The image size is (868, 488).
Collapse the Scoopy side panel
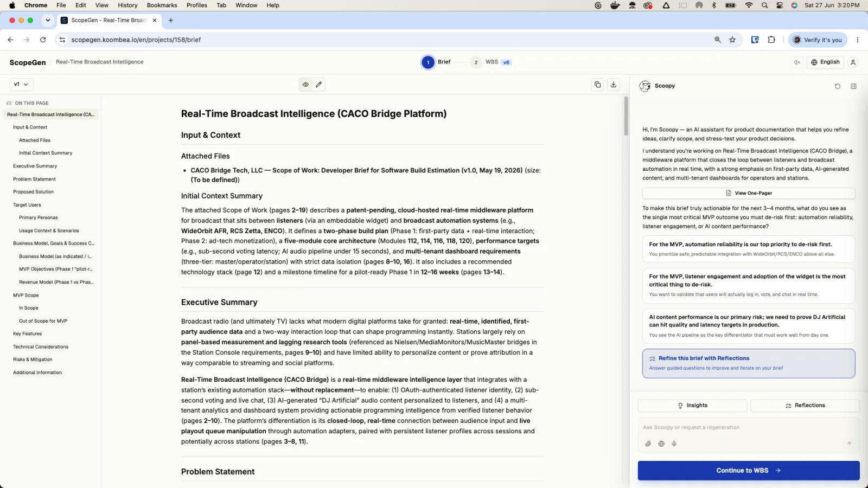pyautogui.click(x=853, y=86)
